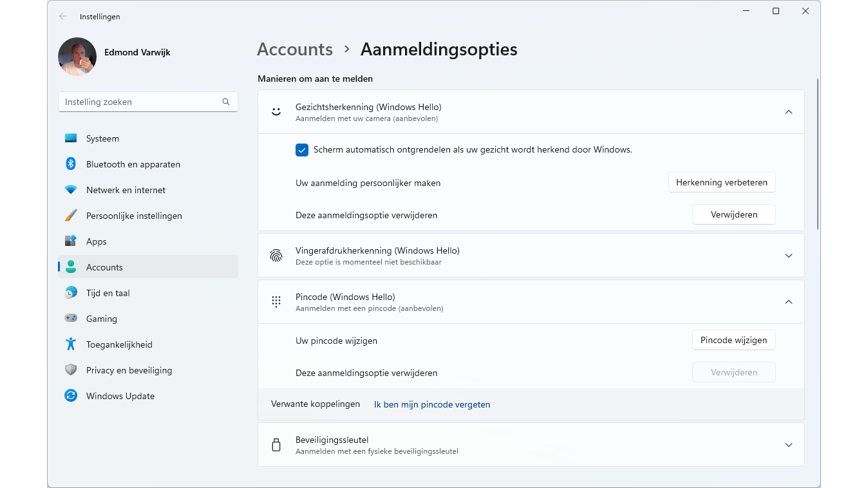The height and width of the screenshot is (488, 868).
Task: Click the Privacy en beveiliging shield icon
Action: (71, 370)
